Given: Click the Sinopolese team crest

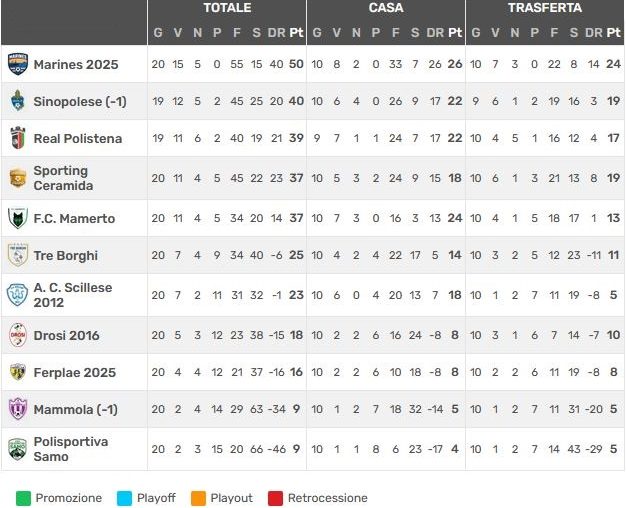Looking at the screenshot, I should 18,101.
